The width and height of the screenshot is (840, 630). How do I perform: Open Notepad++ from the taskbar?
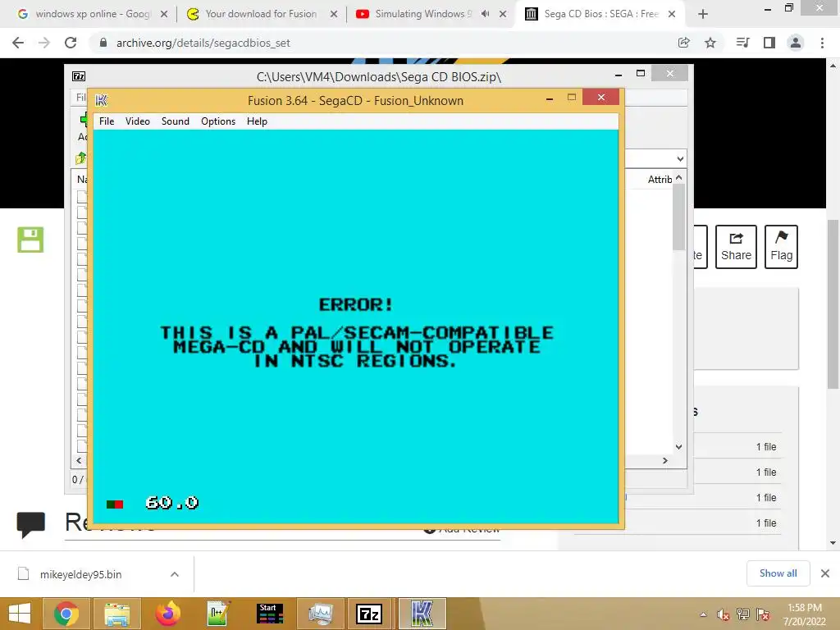[218, 614]
